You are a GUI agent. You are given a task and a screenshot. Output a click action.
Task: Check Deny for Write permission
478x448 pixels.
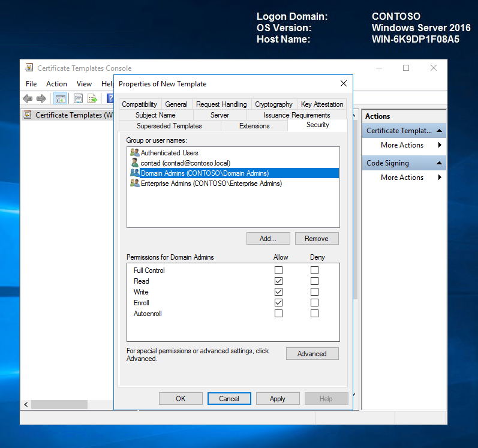(x=314, y=291)
